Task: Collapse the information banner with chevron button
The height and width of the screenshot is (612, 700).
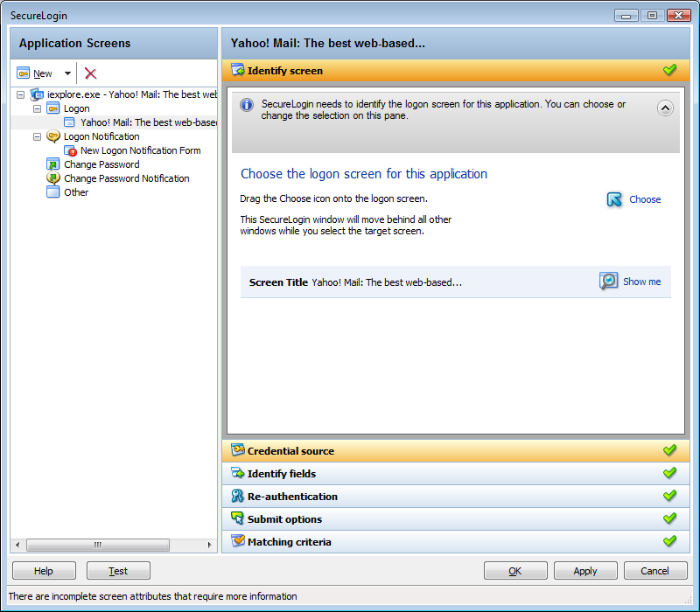Action: tap(665, 108)
